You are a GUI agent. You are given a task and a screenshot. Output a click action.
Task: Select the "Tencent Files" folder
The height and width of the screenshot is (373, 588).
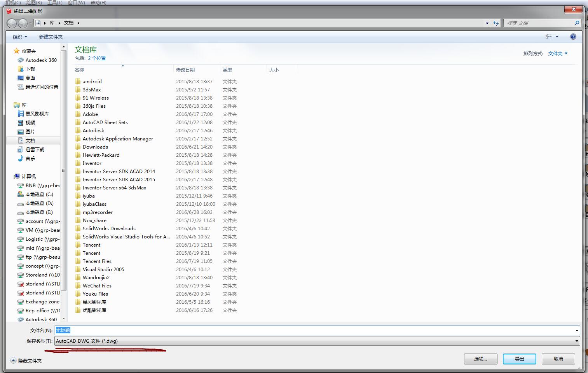(97, 261)
